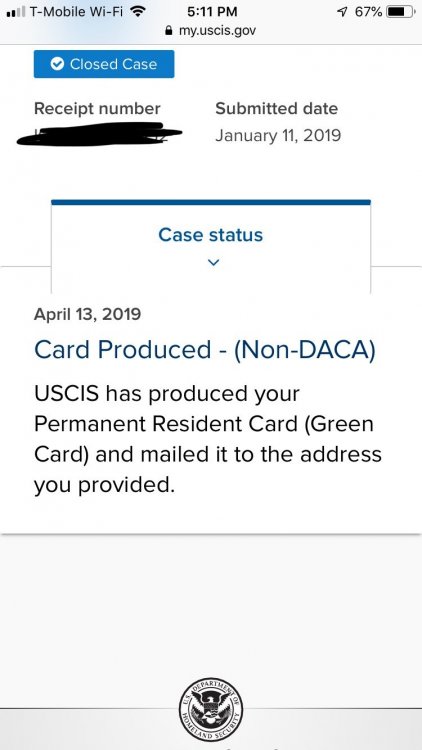Click the Closed Case blue badge

[x=104, y=64]
